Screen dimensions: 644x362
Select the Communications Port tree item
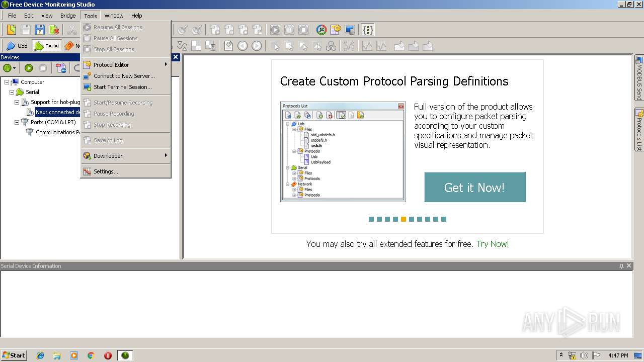point(57,132)
